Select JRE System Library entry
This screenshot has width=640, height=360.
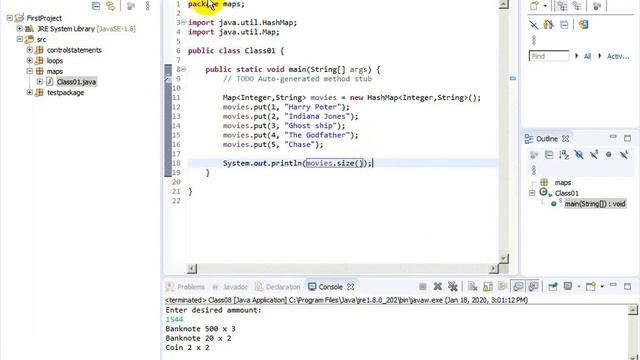pyautogui.click(x=86, y=29)
